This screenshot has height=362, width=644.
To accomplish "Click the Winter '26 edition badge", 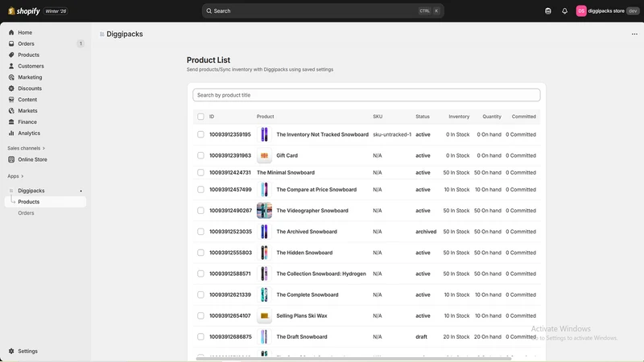I will (56, 11).
